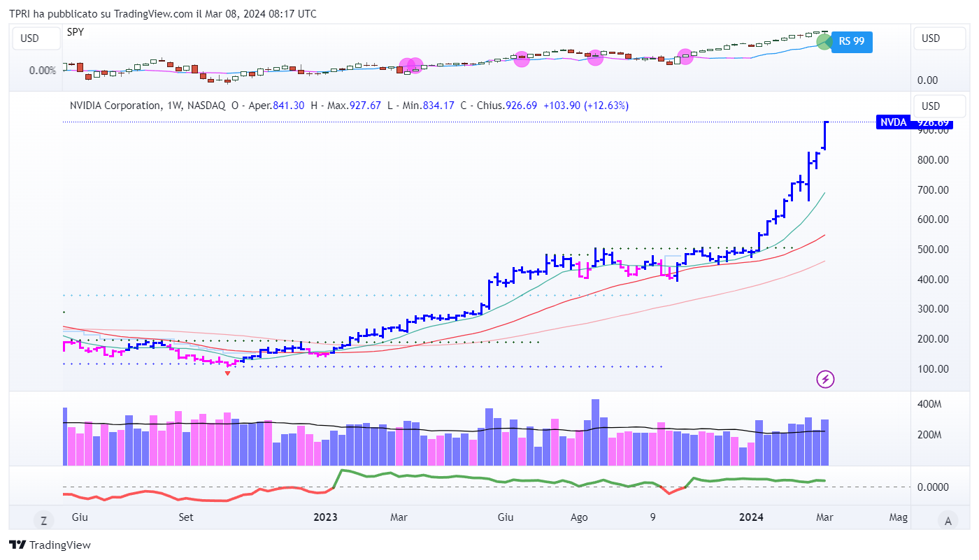The width and height of the screenshot is (979, 560).
Task: Click the red down-triangle marker below the chart
Action: 227,373
